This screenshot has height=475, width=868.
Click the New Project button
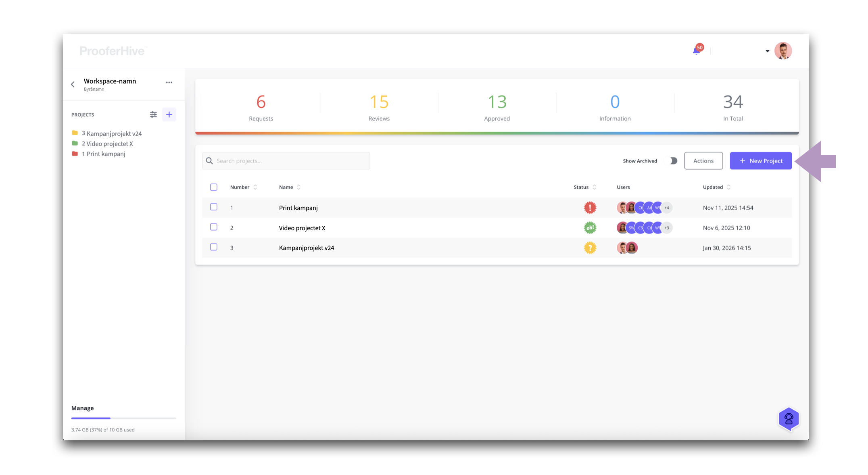[761, 161]
